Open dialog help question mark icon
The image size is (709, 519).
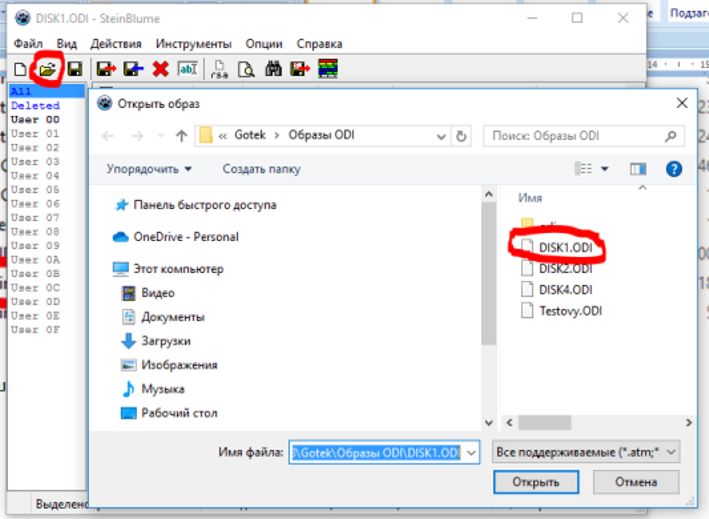click(674, 169)
